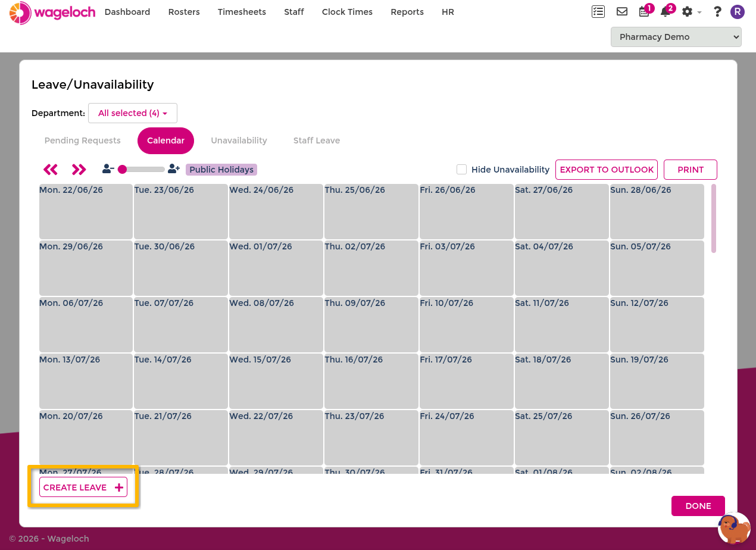Open the chat assistant mascot icon
This screenshot has height=550, width=756.
(x=734, y=528)
